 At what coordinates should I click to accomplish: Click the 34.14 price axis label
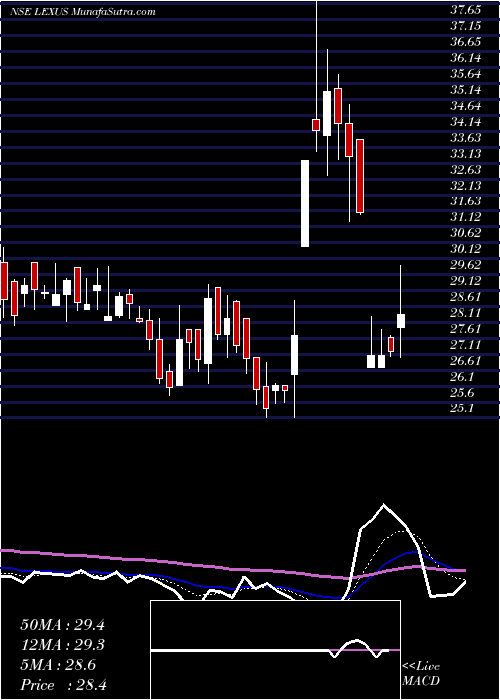[x=465, y=122]
